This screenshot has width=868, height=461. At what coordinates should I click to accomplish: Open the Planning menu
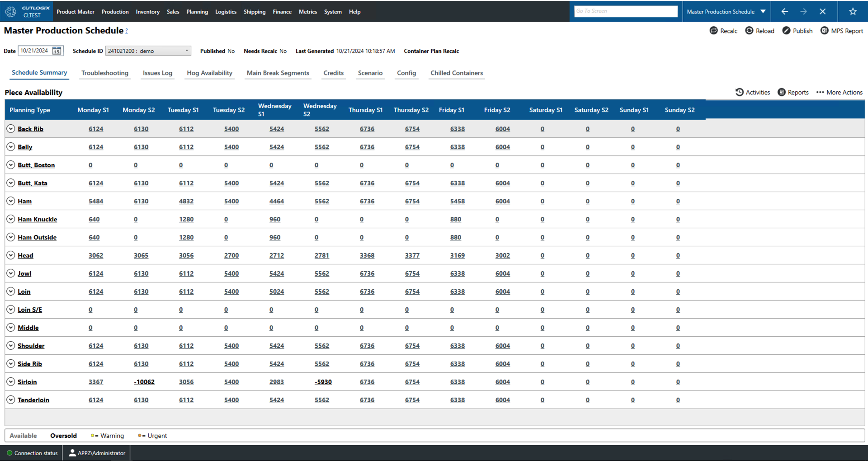tap(197, 12)
